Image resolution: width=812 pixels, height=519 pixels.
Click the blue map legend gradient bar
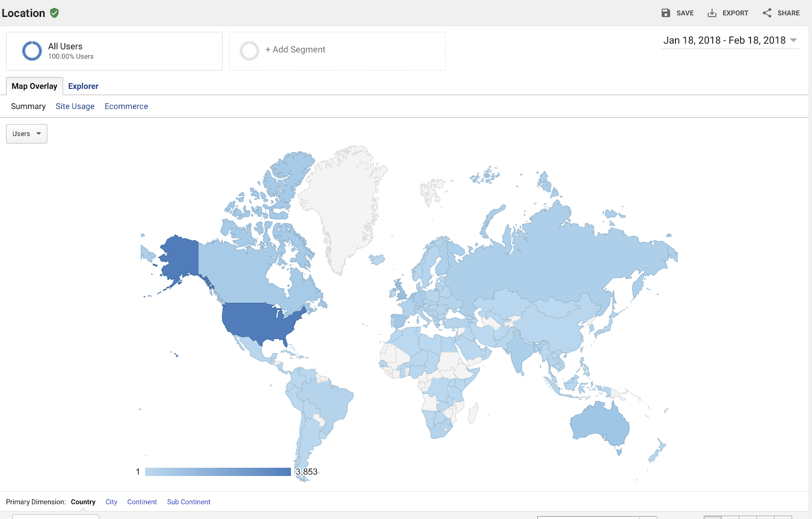[x=218, y=472]
